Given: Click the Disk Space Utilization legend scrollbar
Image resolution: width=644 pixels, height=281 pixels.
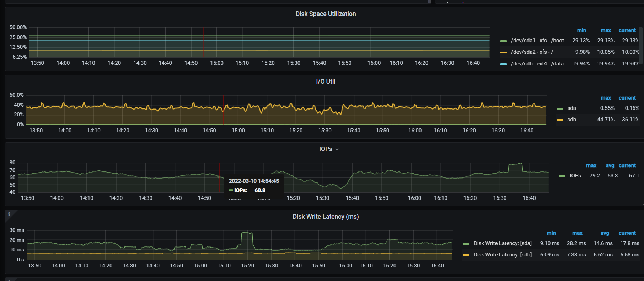Looking at the screenshot, I should point(641,46).
